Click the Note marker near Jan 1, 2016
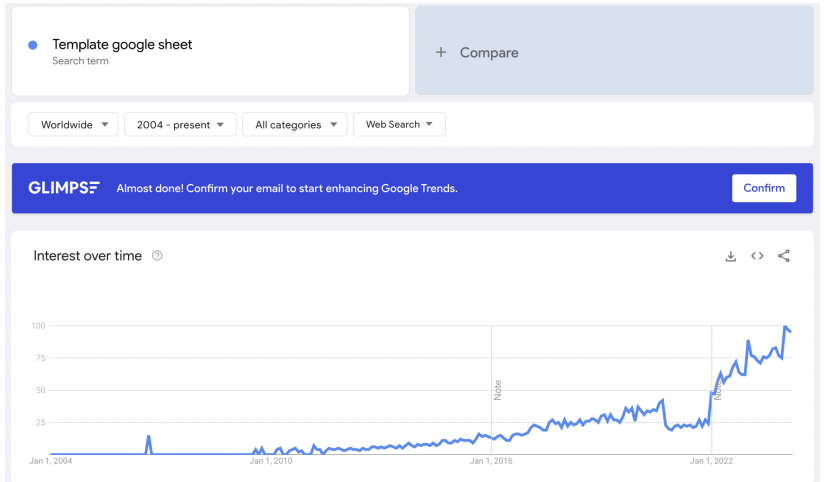The height and width of the screenshot is (482, 824). coord(497,389)
